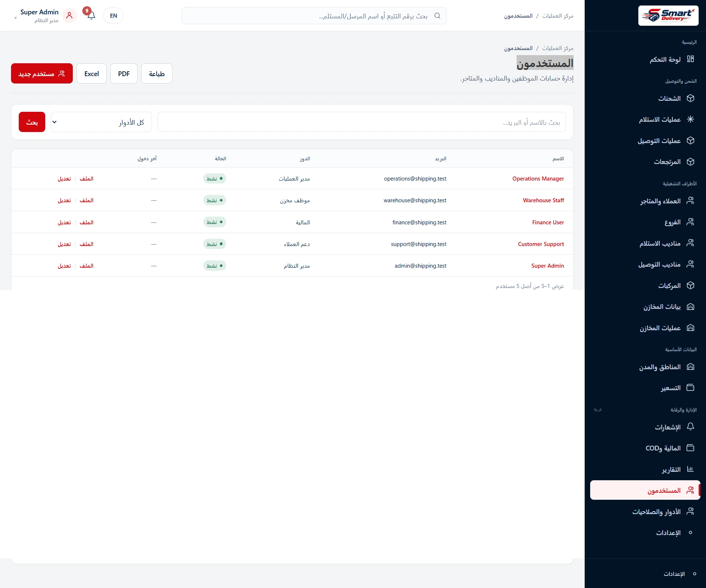The image size is (706, 588).
Task: Click the dashboard grid icon in sidebar
Action: tap(690, 59)
